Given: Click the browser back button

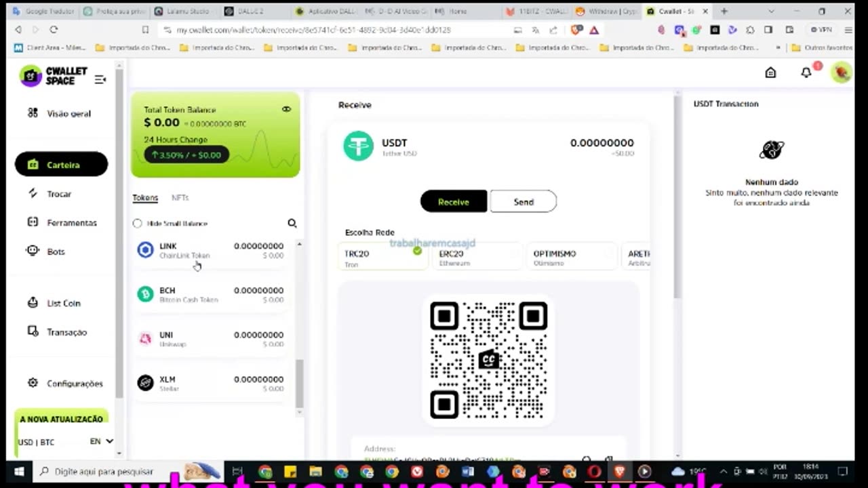Looking at the screenshot, I should (18, 30).
